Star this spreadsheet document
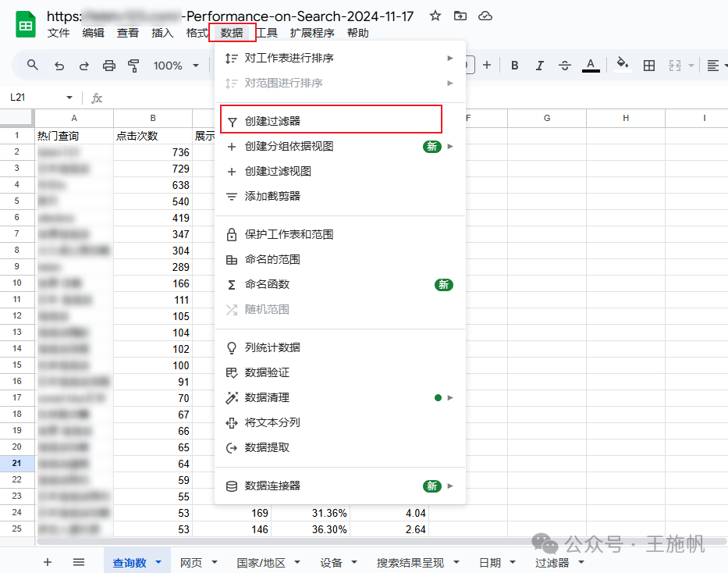 [435, 16]
